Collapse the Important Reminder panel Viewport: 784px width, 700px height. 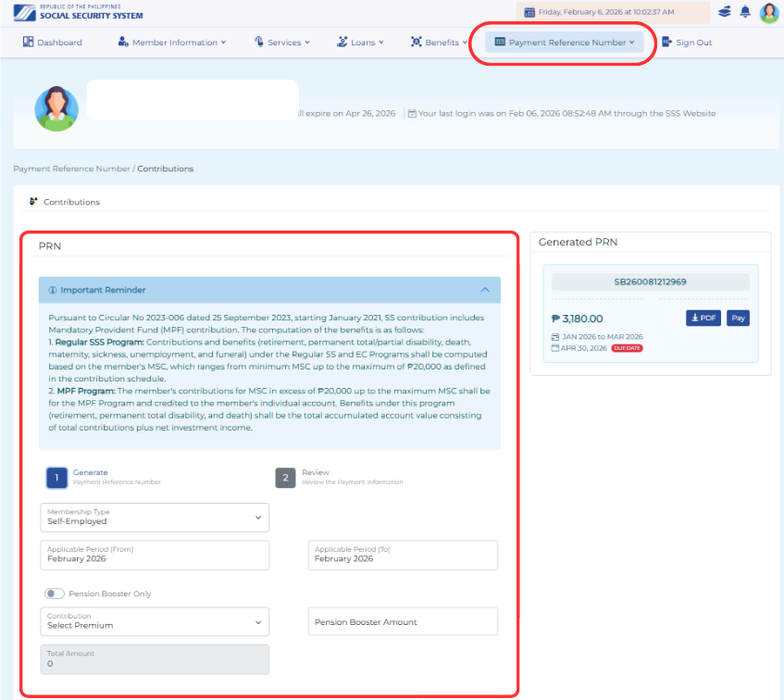485,290
